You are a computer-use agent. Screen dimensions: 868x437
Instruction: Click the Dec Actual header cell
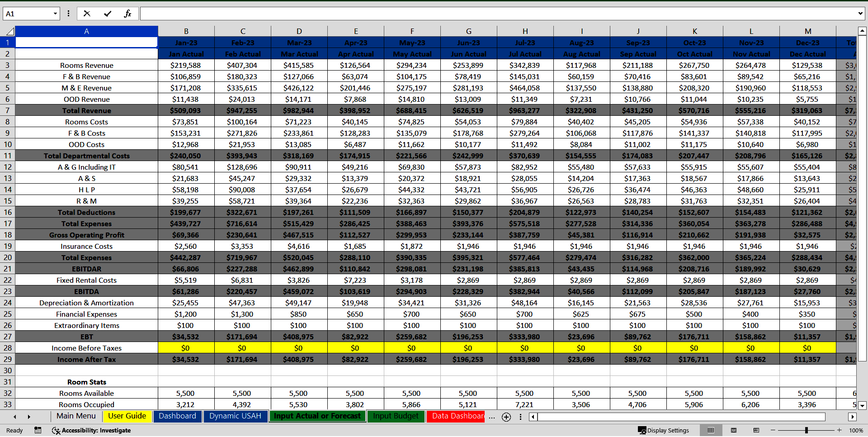tap(808, 54)
